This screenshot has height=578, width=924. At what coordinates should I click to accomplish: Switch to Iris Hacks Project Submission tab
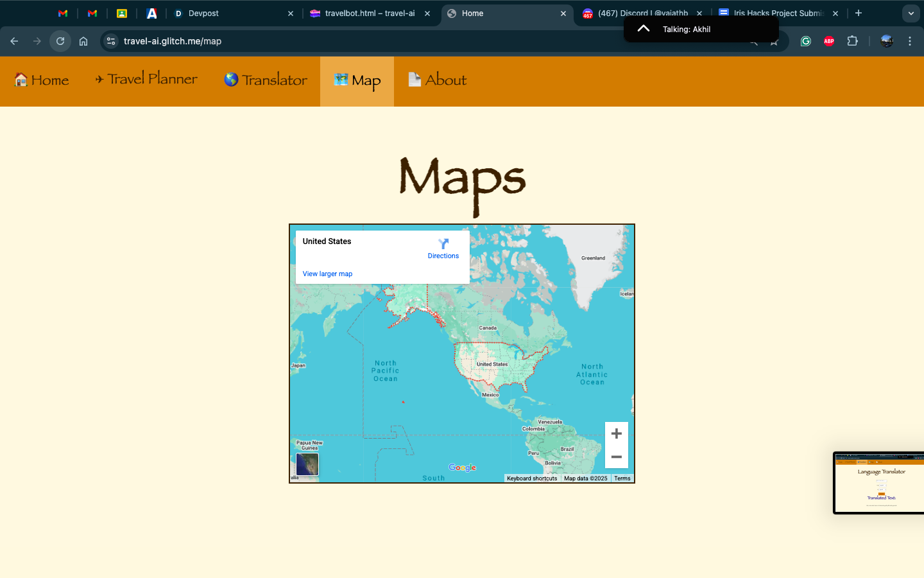[778, 13]
